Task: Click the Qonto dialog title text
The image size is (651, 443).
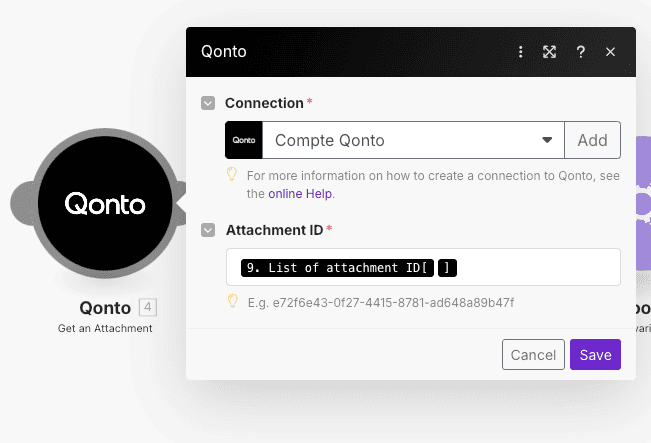Action: point(224,52)
